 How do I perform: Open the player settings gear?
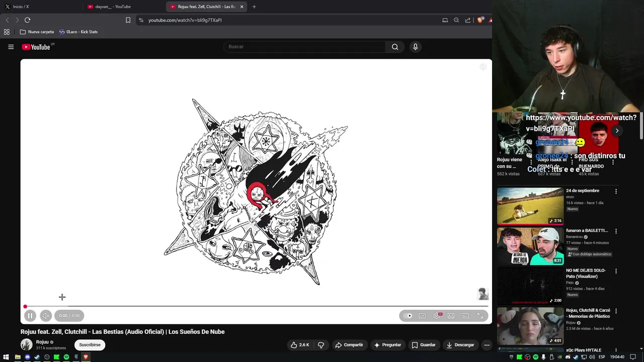pos(437,316)
